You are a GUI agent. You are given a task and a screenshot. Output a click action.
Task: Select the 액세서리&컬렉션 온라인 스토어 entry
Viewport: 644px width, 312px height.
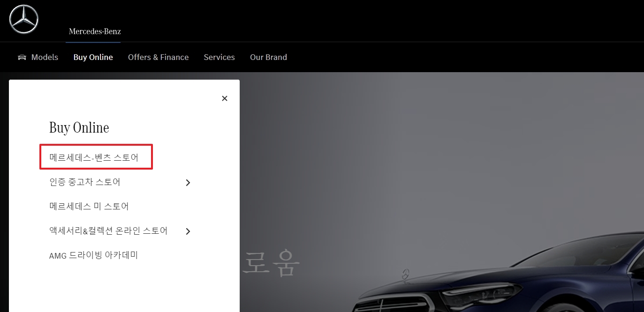(x=108, y=231)
